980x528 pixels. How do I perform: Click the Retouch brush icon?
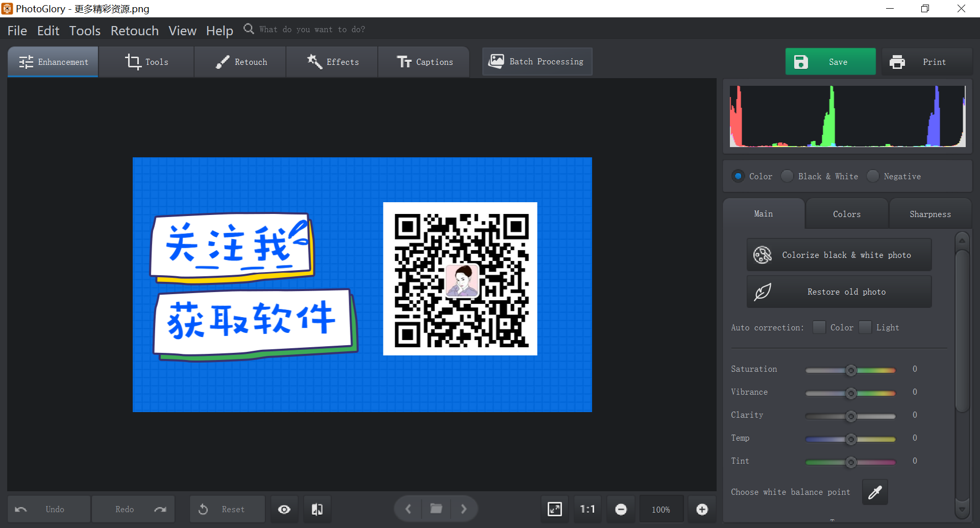click(x=223, y=62)
